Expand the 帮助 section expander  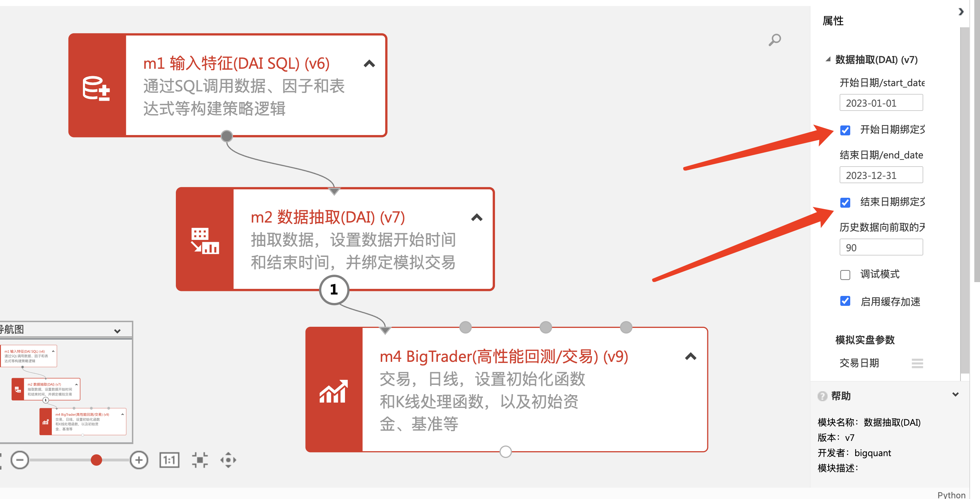(960, 396)
